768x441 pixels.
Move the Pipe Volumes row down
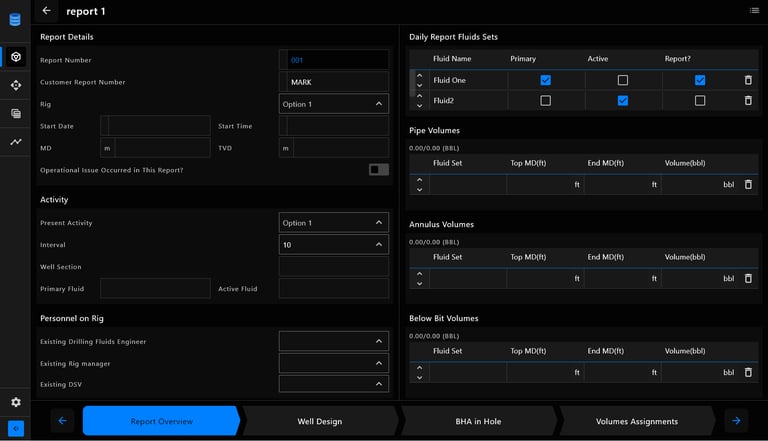419,189
